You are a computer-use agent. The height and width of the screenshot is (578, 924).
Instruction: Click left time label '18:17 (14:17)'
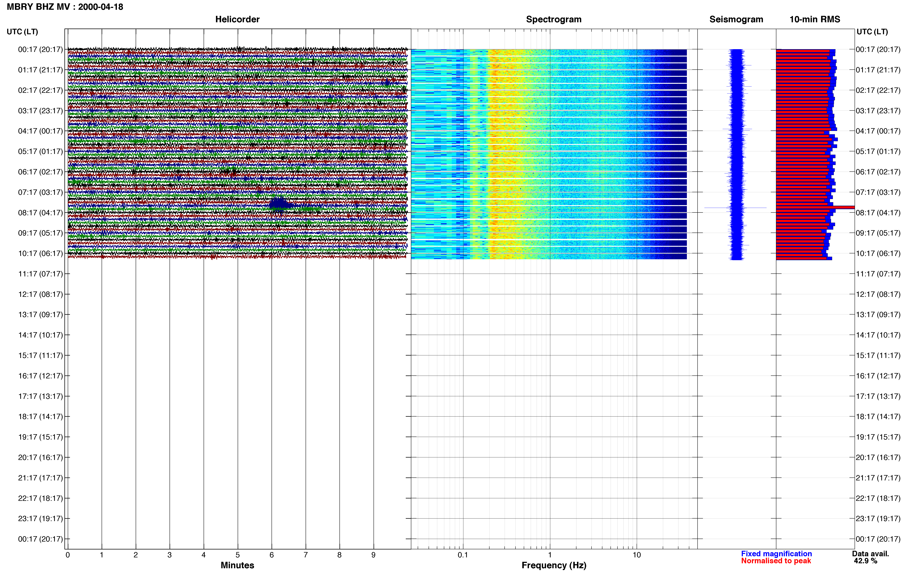click(40, 417)
